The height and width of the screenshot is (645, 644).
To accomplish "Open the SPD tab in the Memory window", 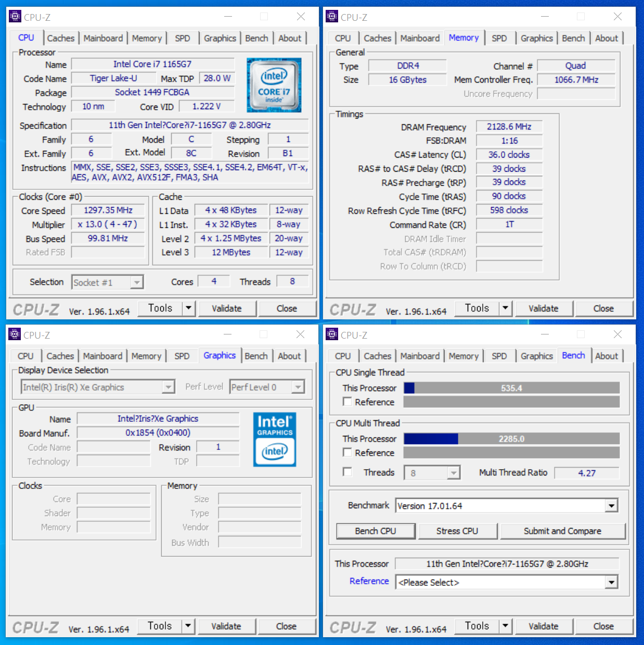I will coord(499,38).
